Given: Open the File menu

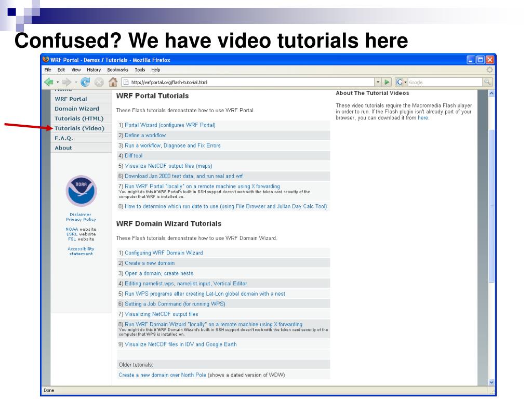Looking at the screenshot, I should coord(48,70).
